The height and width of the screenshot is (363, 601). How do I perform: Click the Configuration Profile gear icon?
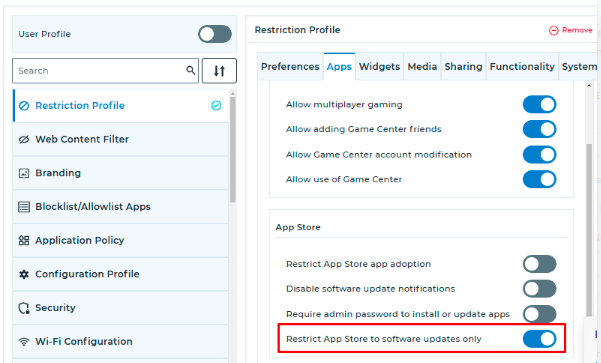[x=24, y=274]
